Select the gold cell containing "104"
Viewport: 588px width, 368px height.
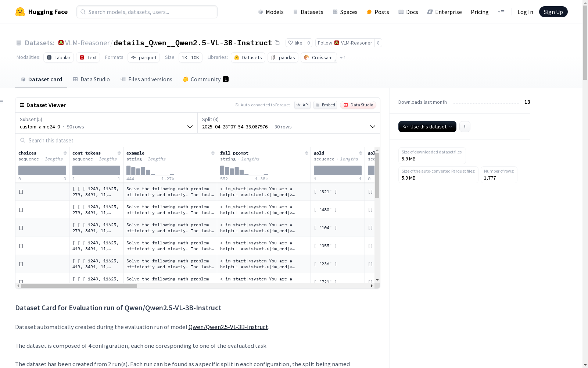click(338, 228)
